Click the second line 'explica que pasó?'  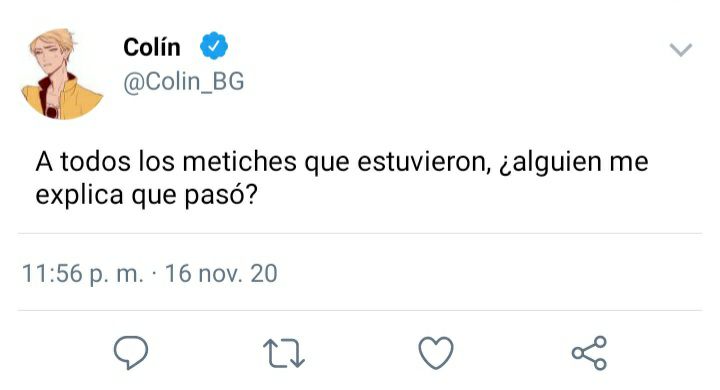pyautogui.click(x=146, y=196)
